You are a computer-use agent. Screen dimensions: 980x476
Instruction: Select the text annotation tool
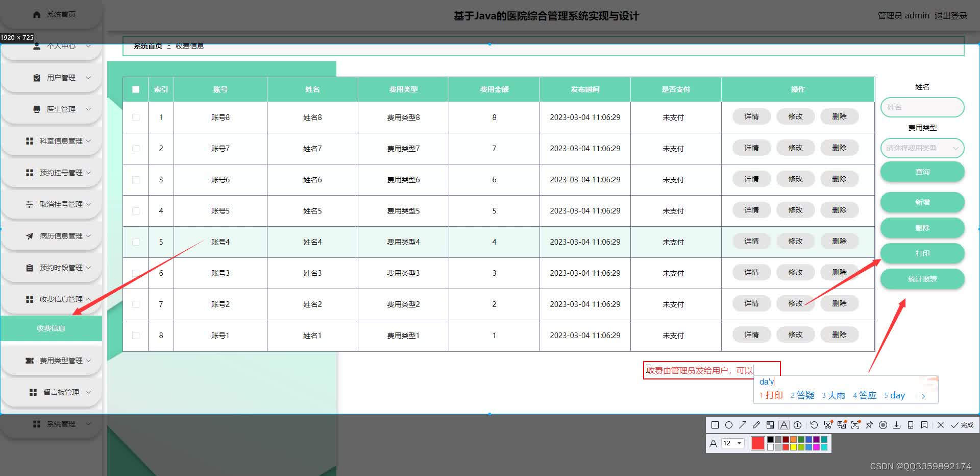point(784,425)
